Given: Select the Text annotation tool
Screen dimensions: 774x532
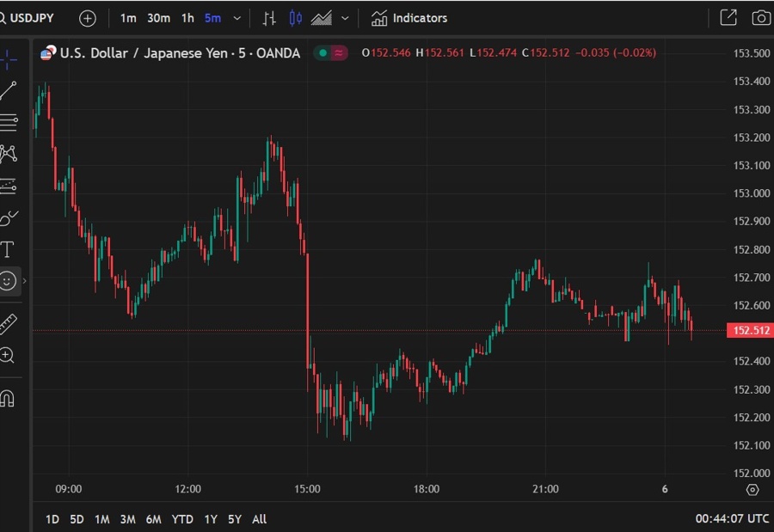Looking at the screenshot, I should click(8, 250).
